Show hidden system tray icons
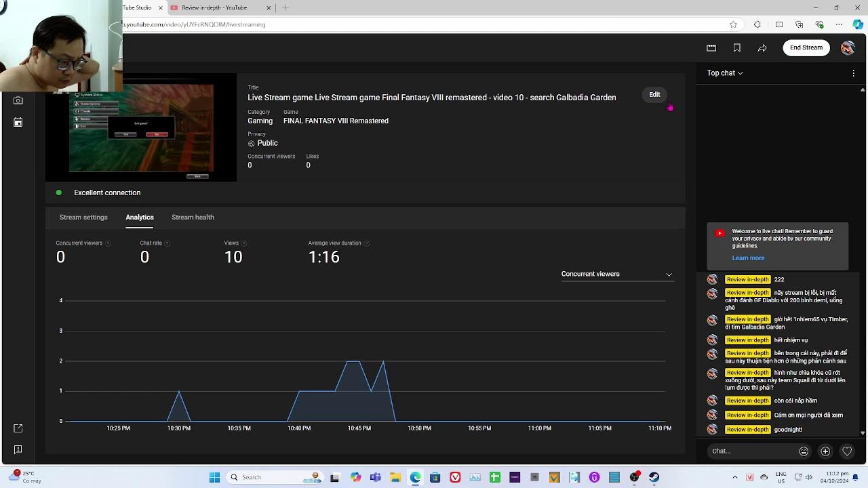868x488 pixels. [735, 477]
